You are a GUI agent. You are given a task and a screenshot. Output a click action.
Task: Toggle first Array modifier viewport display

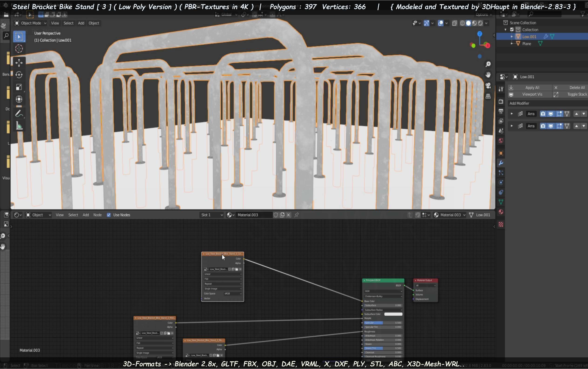pos(551,114)
